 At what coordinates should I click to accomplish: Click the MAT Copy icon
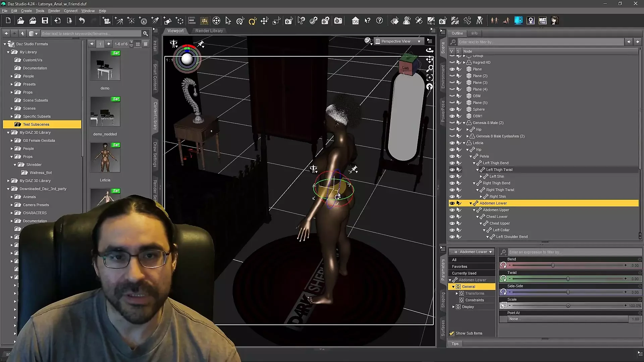[543, 21]
